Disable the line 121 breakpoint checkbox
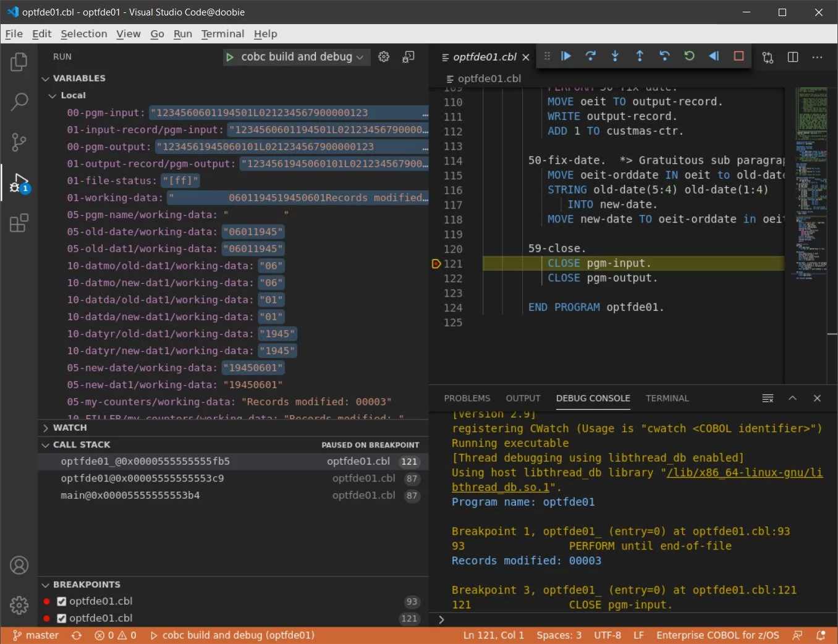 pyautogui.click(x=62, y=618)
